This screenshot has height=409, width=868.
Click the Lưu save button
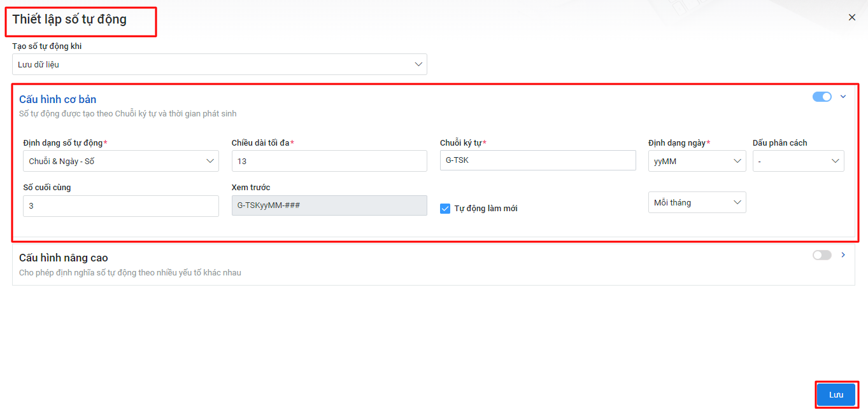pos(836,395)
